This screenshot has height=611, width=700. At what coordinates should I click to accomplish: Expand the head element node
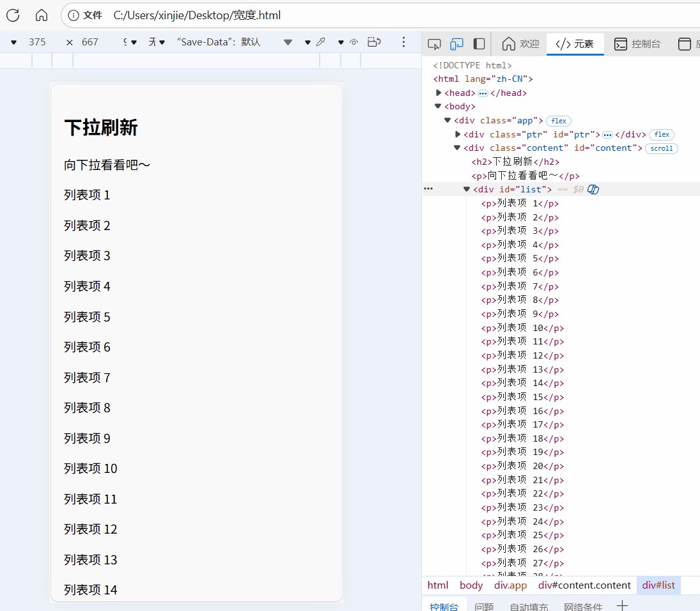[439, 93]
